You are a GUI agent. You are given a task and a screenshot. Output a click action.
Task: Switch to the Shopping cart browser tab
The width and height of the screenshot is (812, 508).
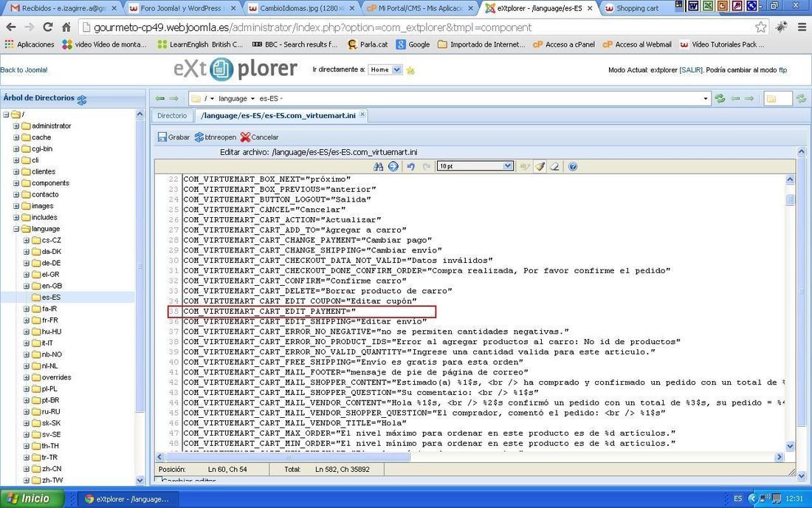tap(638, 8)
